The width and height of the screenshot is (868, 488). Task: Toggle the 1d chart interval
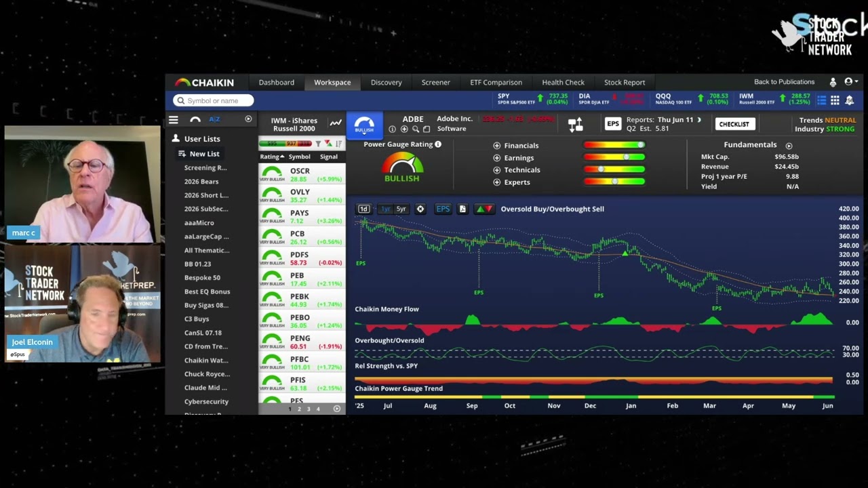pyautogui.click(x=363, y=209)
